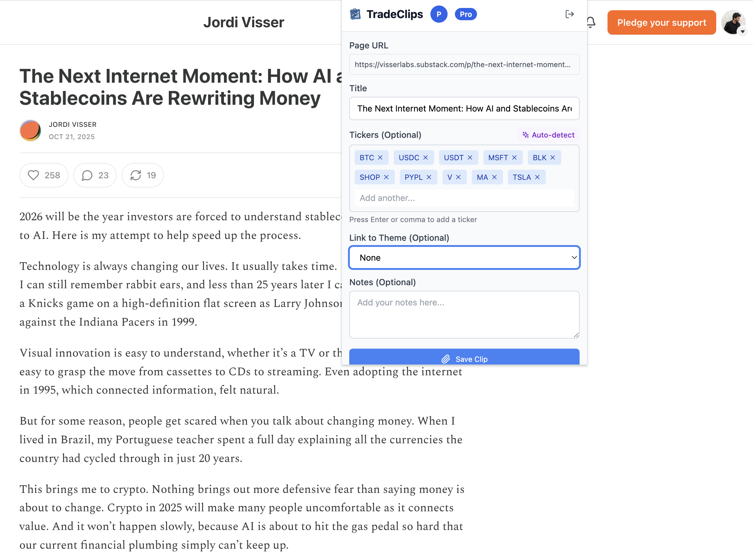The height and width of the screenshot is (560, 753).
Task: Open the Pro badge label
Action: click(x=466, y=14)
